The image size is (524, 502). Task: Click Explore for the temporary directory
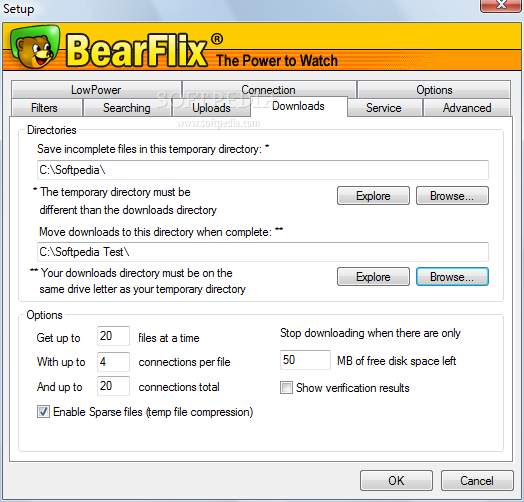tap(373, 196)
